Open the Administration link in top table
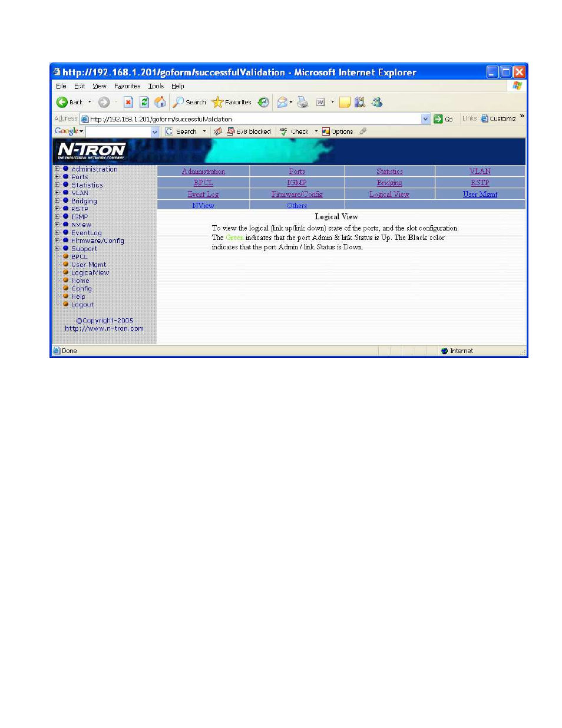The width and height of the screenshot is (562, 728). tap(203, 172)
